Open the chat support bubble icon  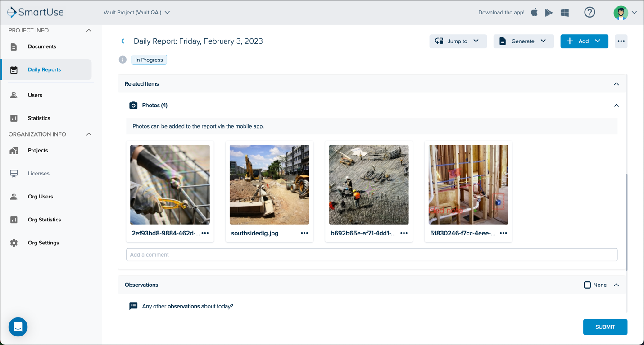tap(18, 327)
